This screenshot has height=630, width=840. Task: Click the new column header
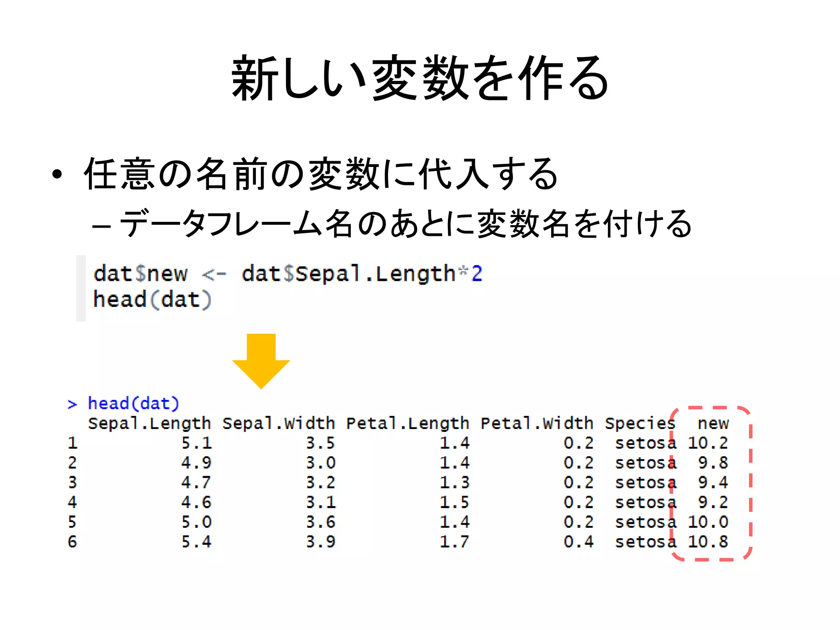click(x=713, y=424)
